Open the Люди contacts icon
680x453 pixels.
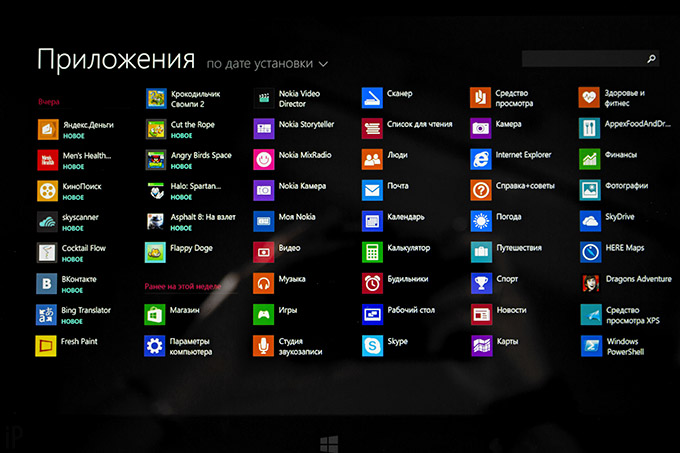pyautogui.click(x=373, y=160)
